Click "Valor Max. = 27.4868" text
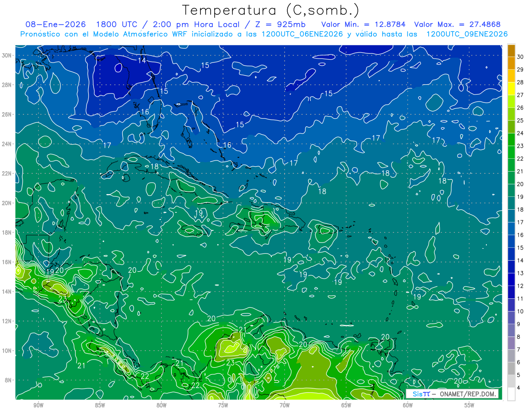This screenshot has height=411, width=532. (x=457, y=24)
